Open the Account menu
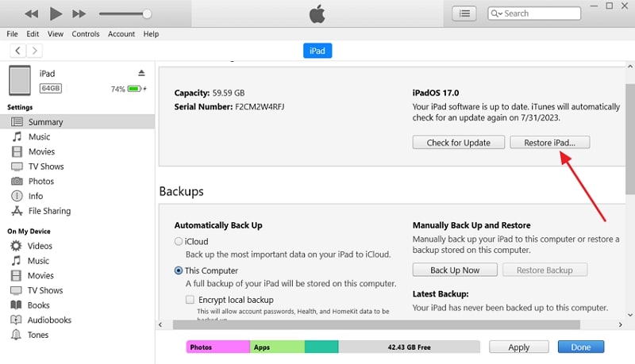This screenshot has width=635, height=364. point(121,34)
